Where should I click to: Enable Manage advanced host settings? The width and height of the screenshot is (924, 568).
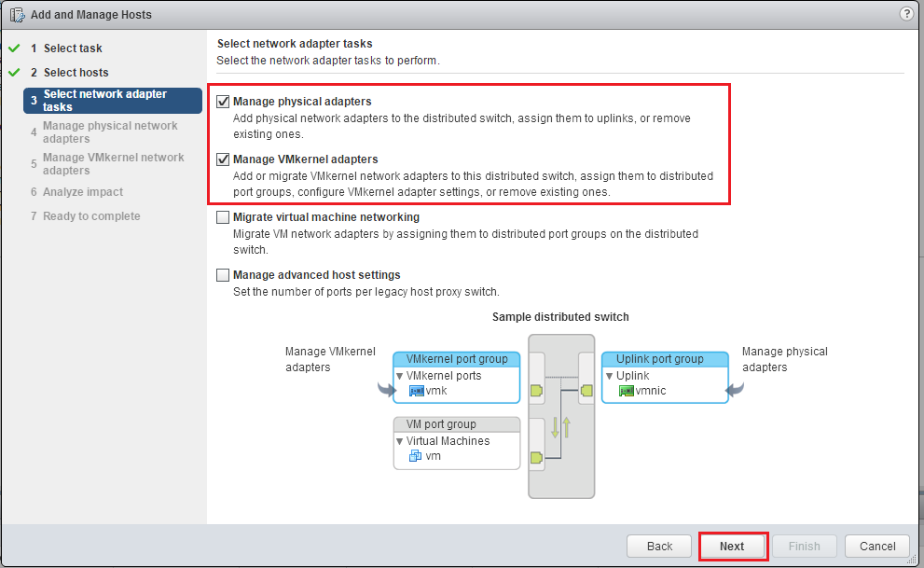[222, 275]
